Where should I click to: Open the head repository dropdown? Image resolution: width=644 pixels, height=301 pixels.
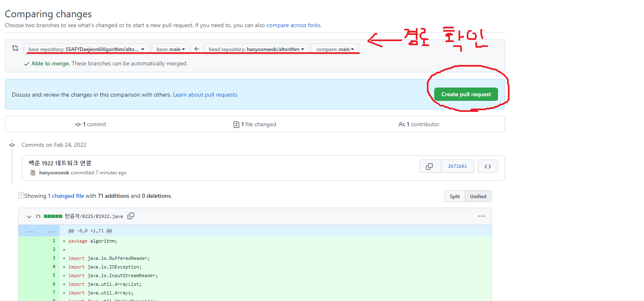point(257,49)
